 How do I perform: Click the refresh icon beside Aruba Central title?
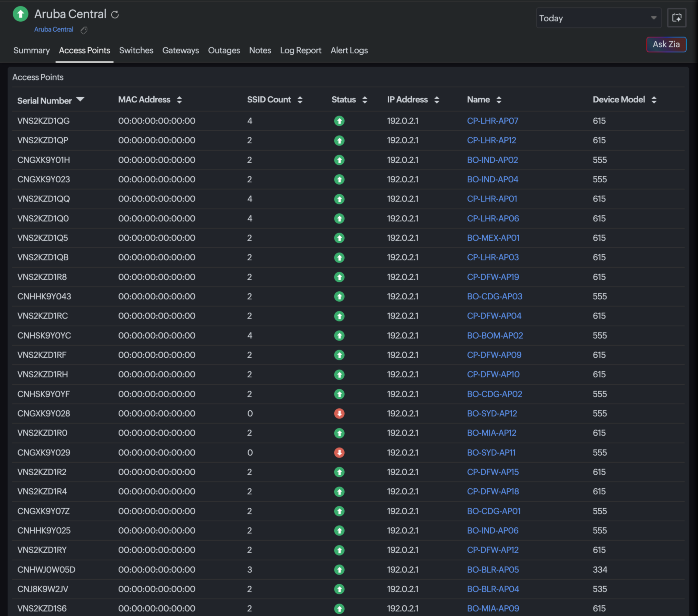coord(115,14)
